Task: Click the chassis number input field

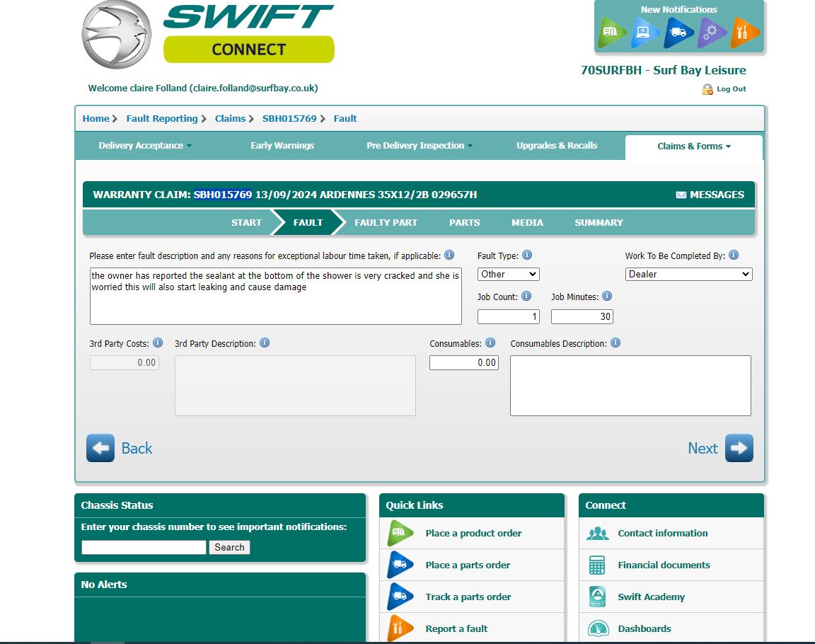Action: 144,547
